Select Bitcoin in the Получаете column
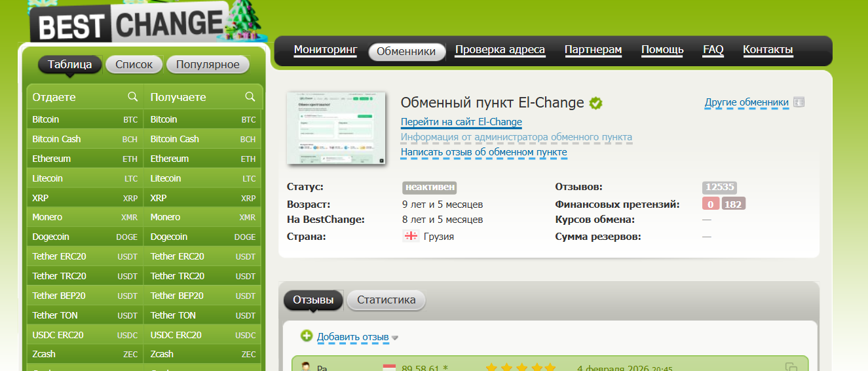Viewport: 868px width, 371px height. coord(202,119)
